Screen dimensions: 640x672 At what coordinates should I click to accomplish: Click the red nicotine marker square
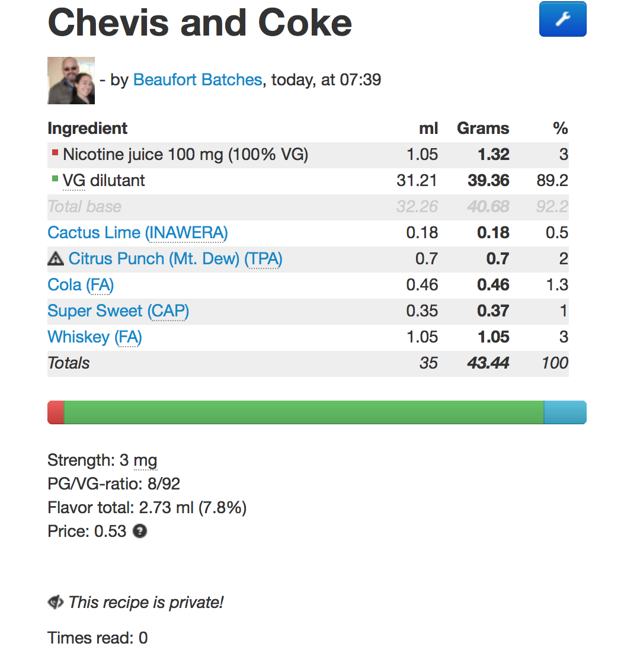(x=55, y=152)
